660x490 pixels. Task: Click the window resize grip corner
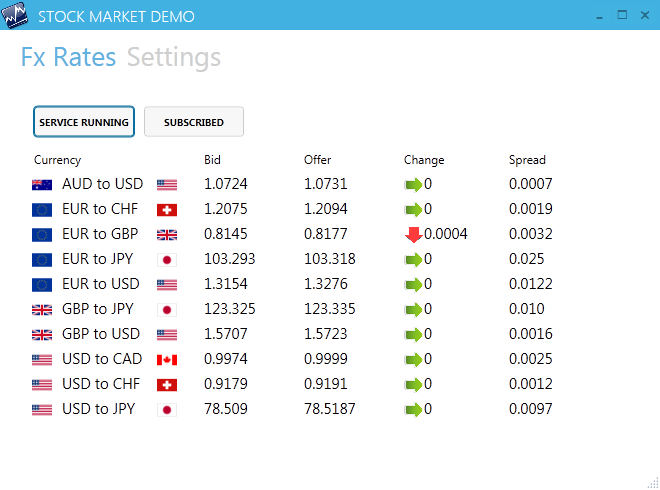(x=654, y=483)
